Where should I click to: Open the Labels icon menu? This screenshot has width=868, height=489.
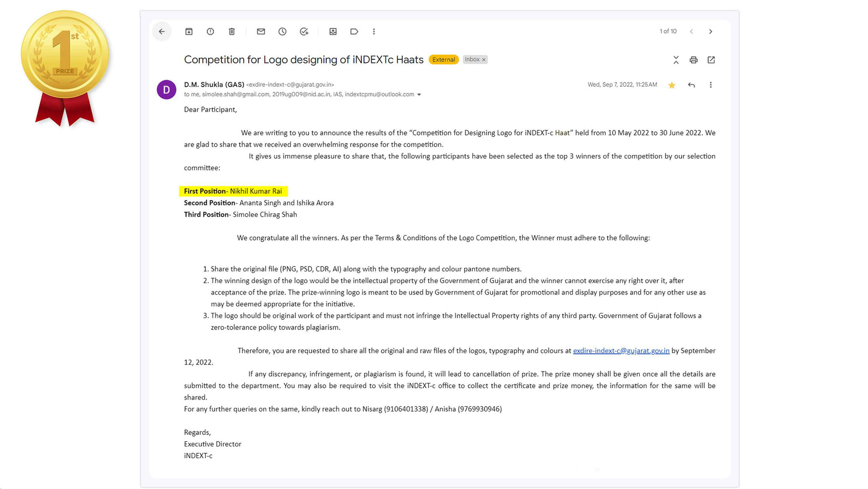(354, 31)
